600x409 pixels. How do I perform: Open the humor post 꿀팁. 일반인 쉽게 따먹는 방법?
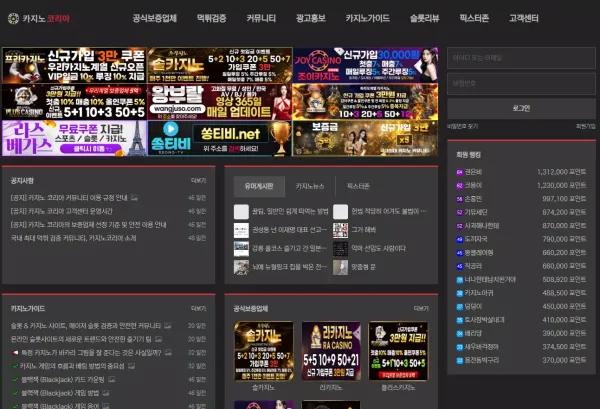tap(290, 211)
